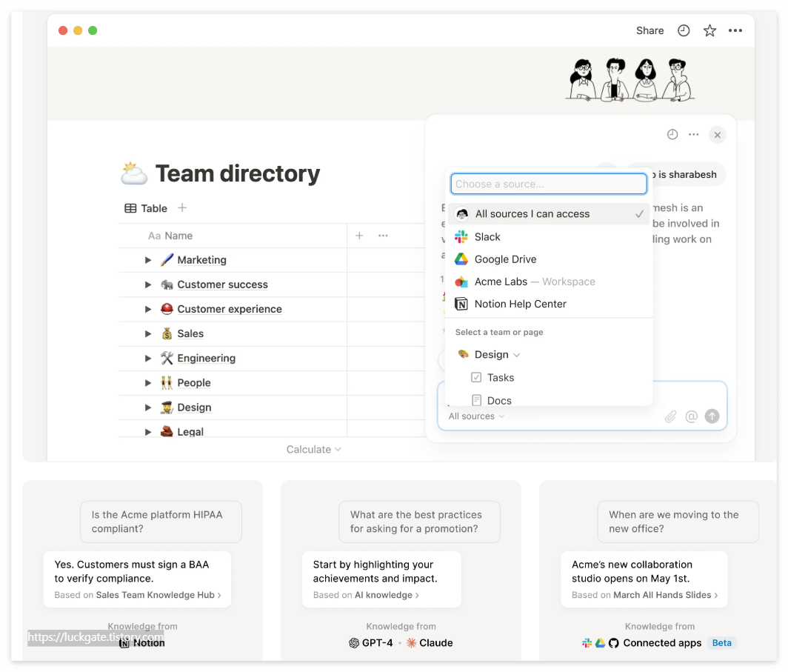Open the Engineering page

[x=206, y=359]
